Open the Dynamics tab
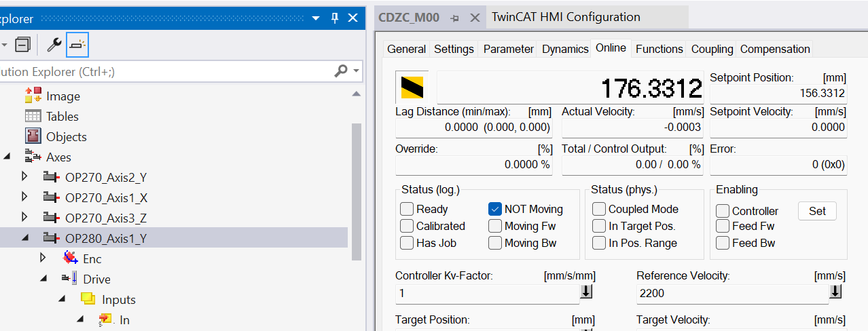 565,49
